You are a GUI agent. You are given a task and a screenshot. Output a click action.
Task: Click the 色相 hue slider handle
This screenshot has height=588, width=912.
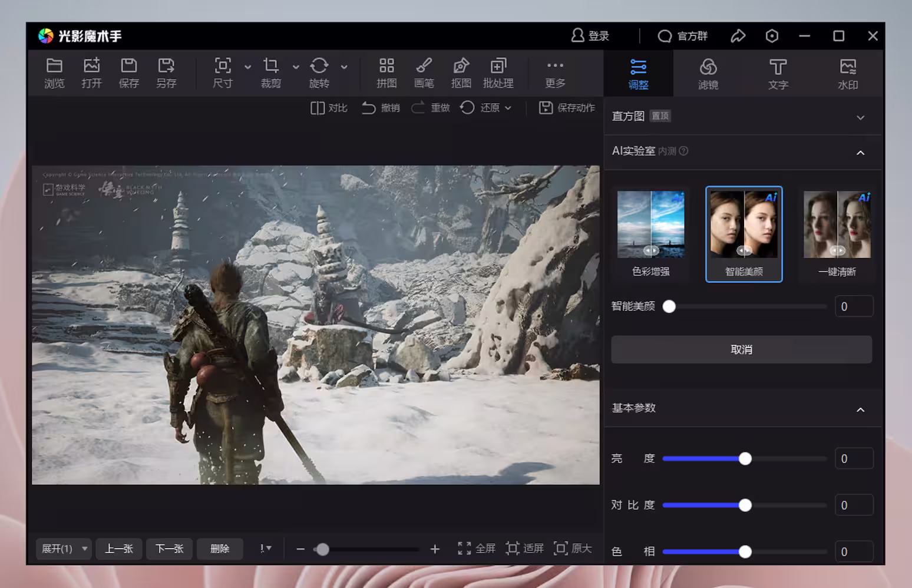pyautogui.click(x=745, y=551)
